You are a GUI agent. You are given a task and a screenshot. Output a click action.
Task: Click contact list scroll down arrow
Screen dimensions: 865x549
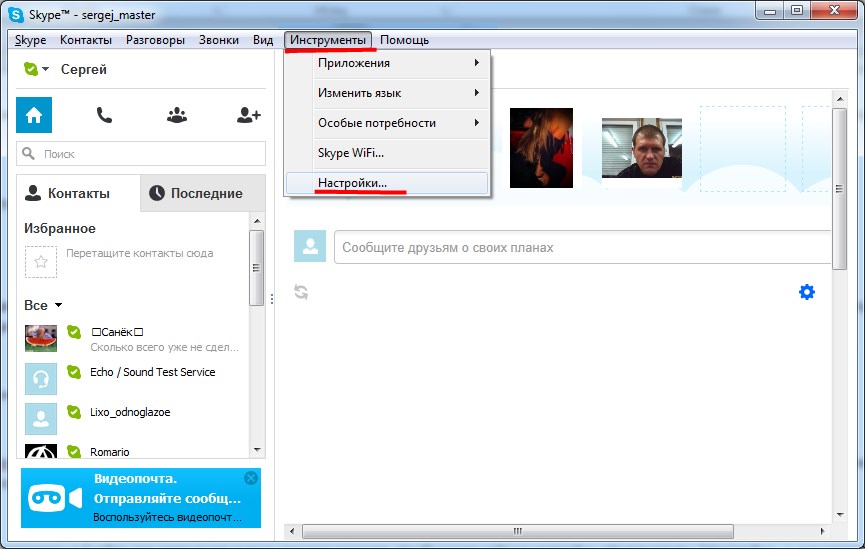point(257,450)
